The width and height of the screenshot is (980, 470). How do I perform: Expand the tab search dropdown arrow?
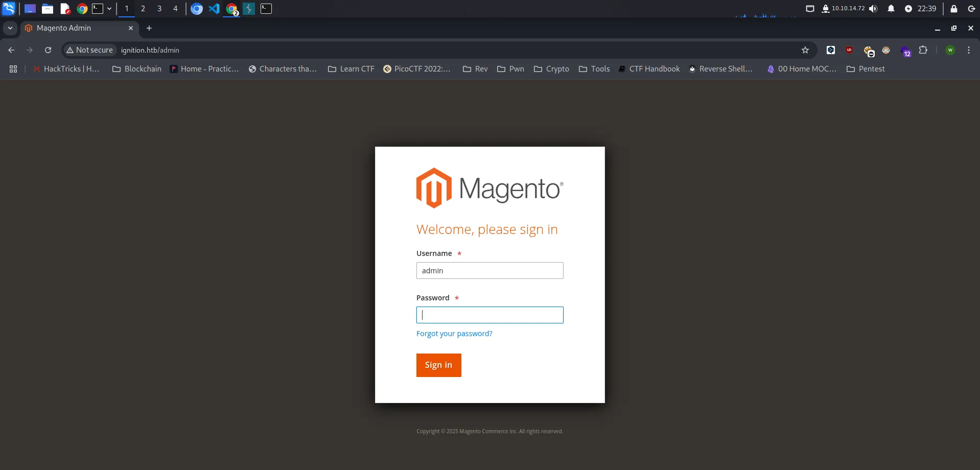point(10,28)
